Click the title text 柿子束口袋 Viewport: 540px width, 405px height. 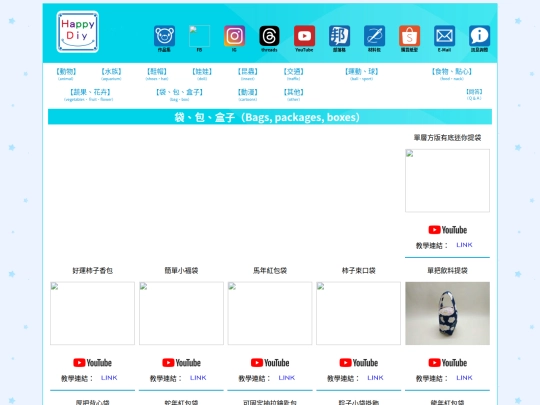pyautogui.click(x=359, y=271)
